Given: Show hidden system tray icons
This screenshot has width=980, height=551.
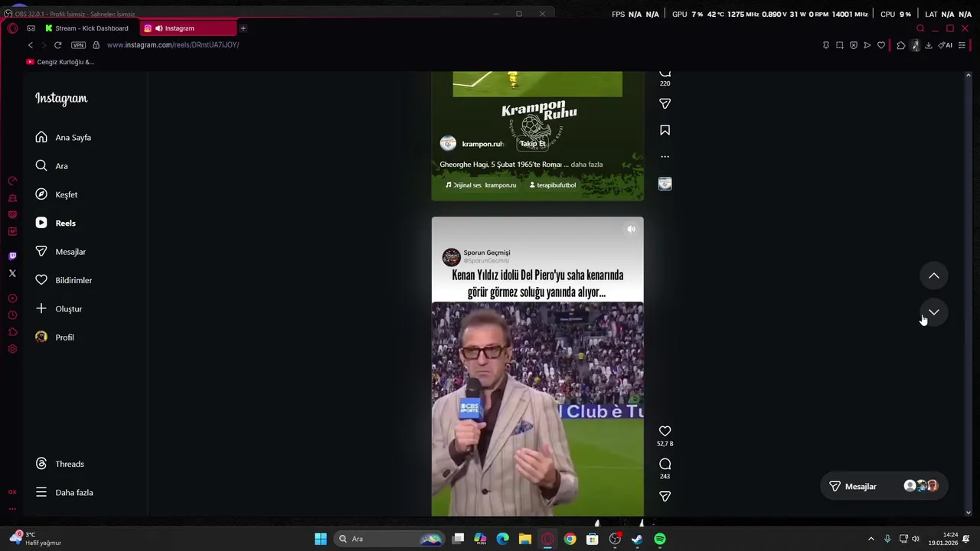Looking at the screenshot, I should pos(871,539).
